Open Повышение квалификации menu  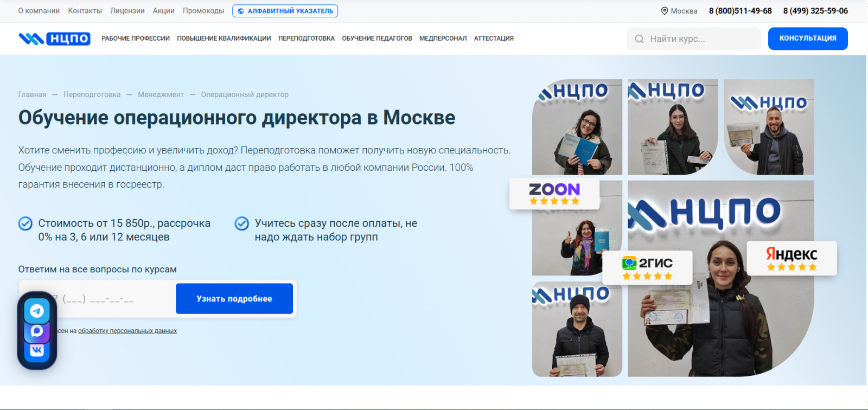[x=224, y=39]
